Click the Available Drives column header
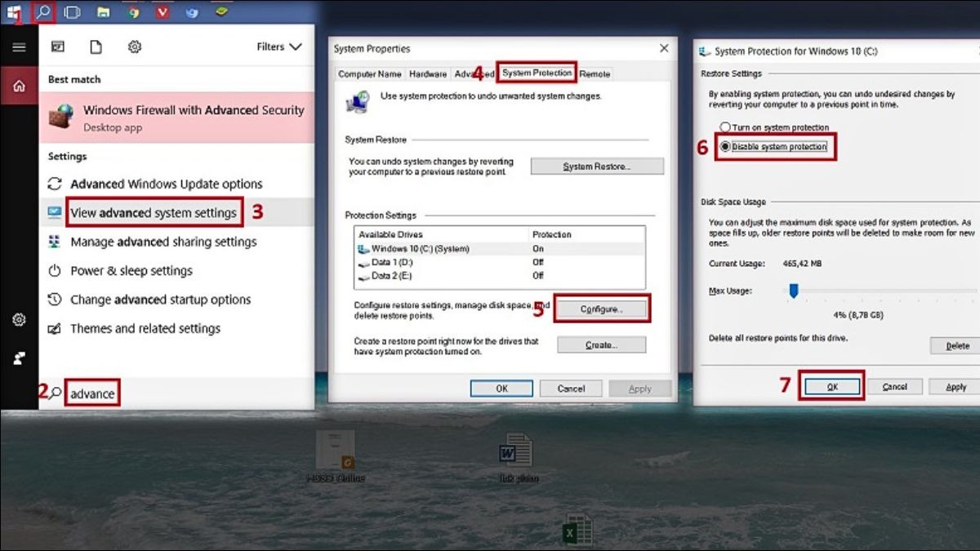The height and width of the screenshot is (551, 980). 442,234
